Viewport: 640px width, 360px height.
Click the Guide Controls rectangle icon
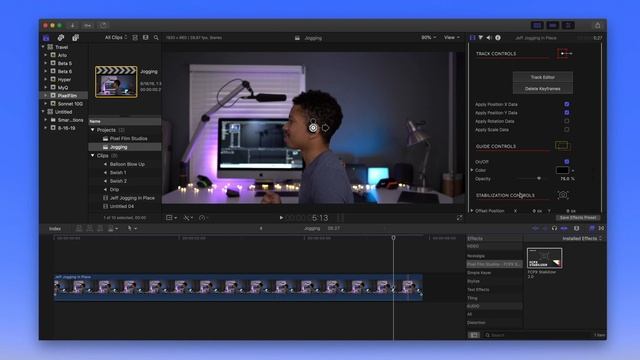tap(562, 145)
